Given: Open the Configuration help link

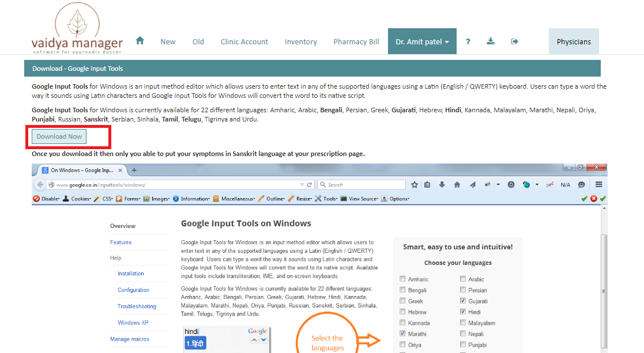Looking at the screenshot, I should pyautogui.click(x=134, y=290).
